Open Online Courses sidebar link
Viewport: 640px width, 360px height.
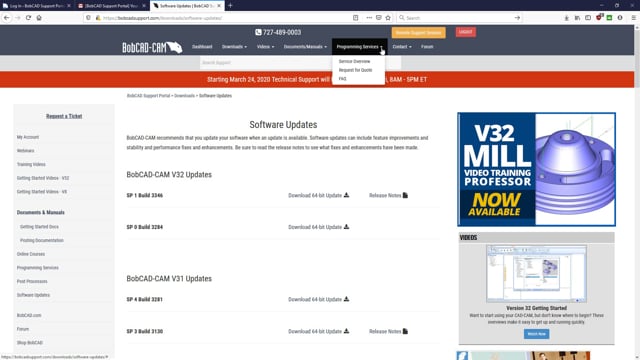[x=31, y=254]
